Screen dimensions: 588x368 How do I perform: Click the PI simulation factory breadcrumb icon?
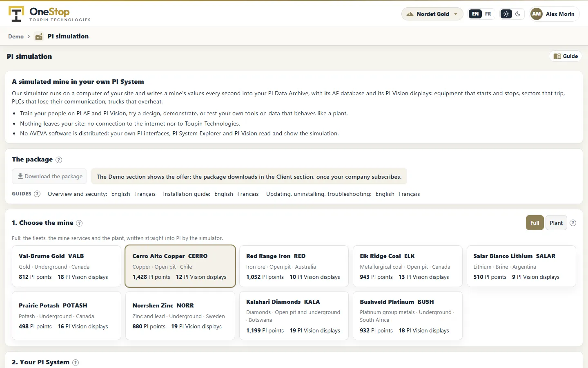[x=39, y=36]
